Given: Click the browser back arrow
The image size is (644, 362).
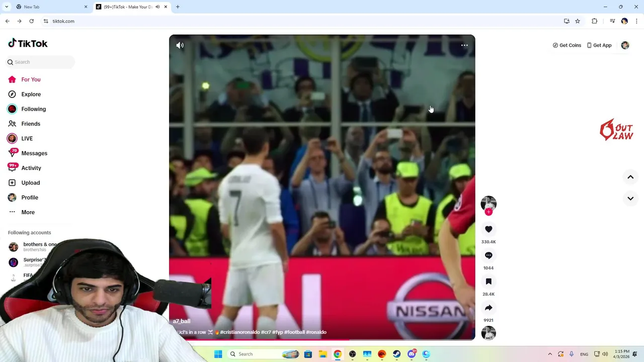Looking at the screenshot, I should [x=8, y=21].
